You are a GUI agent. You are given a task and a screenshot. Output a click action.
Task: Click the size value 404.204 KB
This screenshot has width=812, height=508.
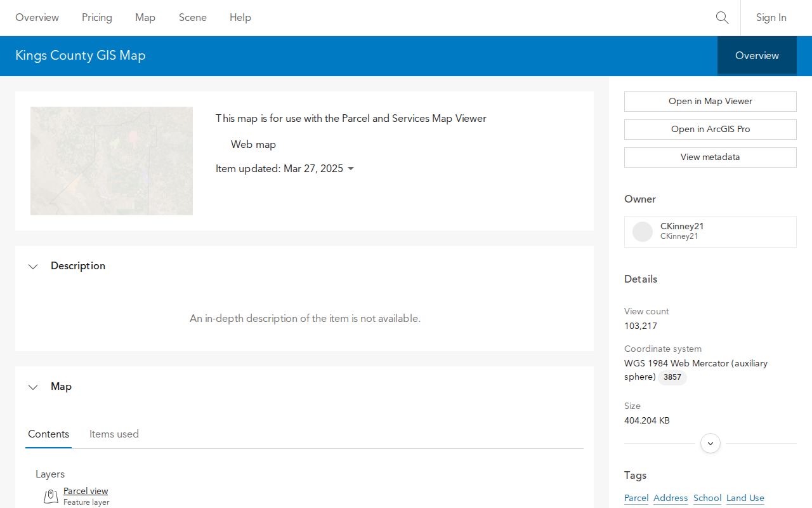pos(647,420)
